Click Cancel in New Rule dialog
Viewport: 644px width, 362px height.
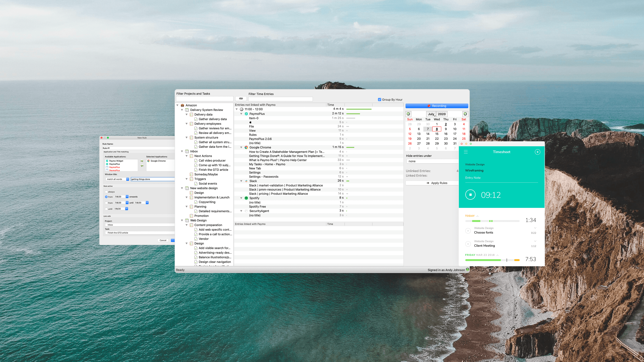point(163,240)
